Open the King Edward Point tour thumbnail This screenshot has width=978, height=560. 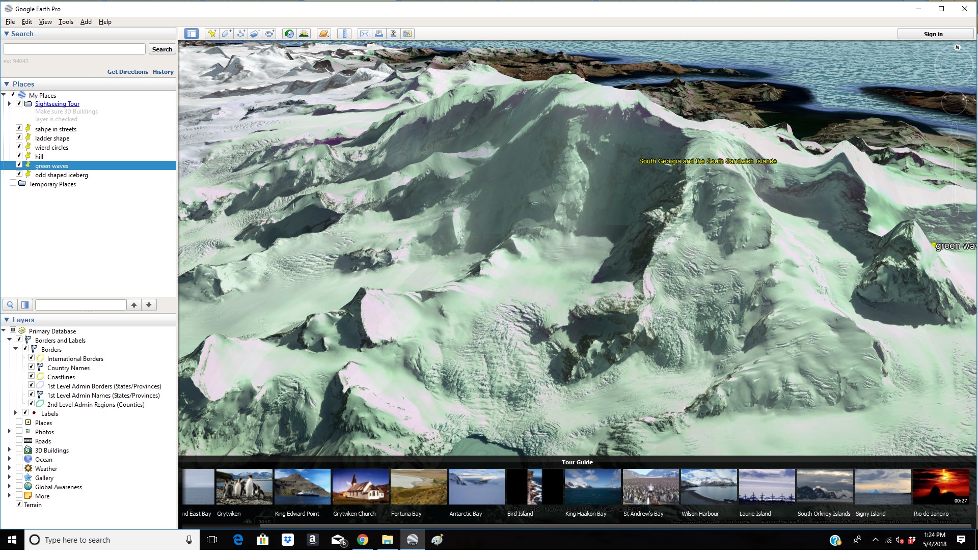tap(303, 487)
